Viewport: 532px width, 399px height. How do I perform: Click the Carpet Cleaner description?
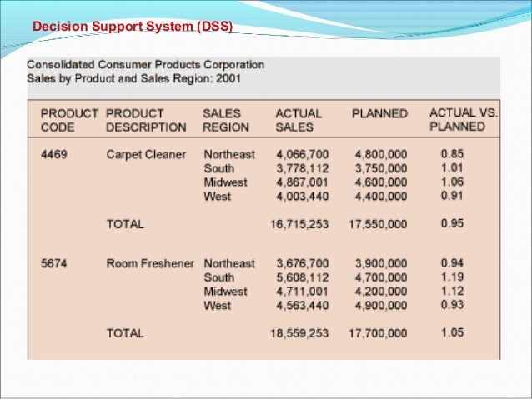146,155
